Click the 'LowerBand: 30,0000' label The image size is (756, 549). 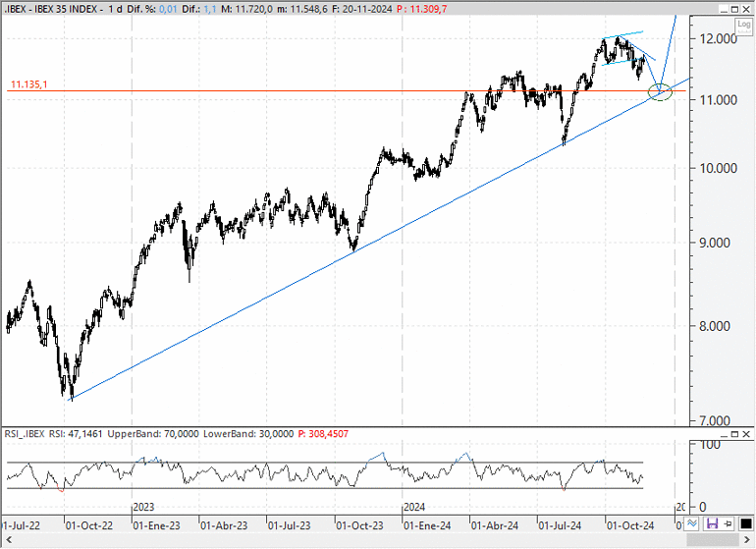click(x=247, y=434)
